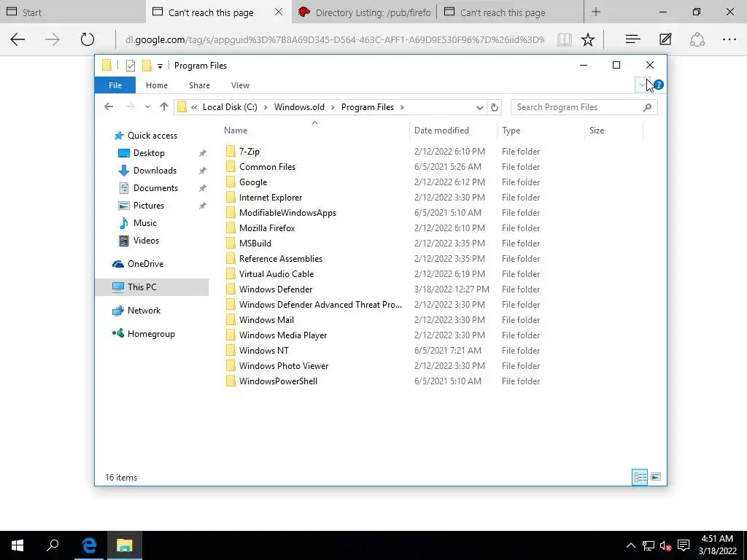The height and width of the screenshot is (560, 747).
Task: Click Windows.old in address path
Action: 299,107
